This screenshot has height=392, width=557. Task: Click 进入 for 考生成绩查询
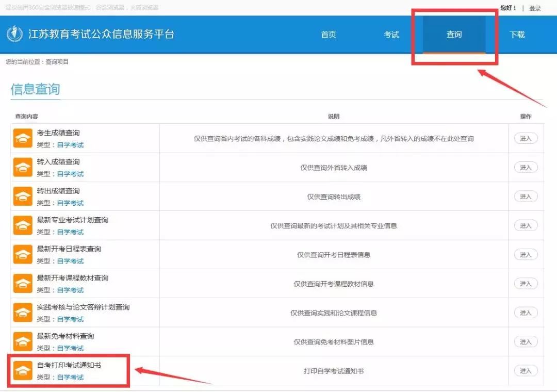(x=526, y=138)
